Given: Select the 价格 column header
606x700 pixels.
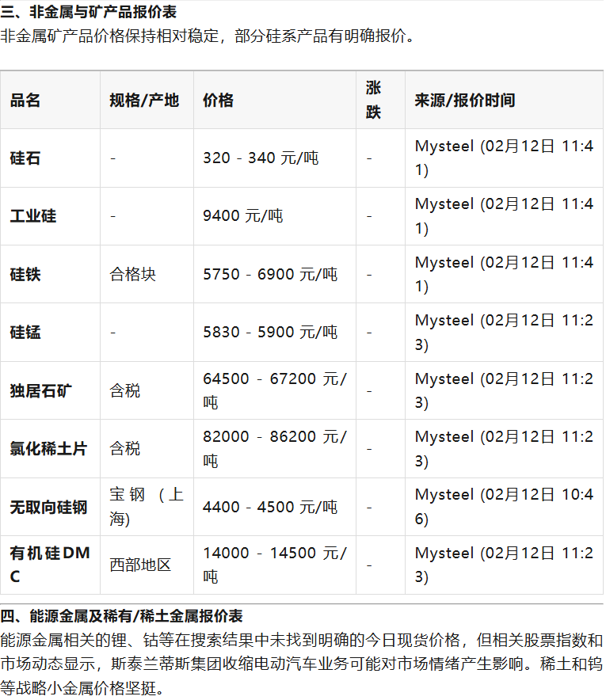Looking at the screenshot, I should tap(219, 101).
